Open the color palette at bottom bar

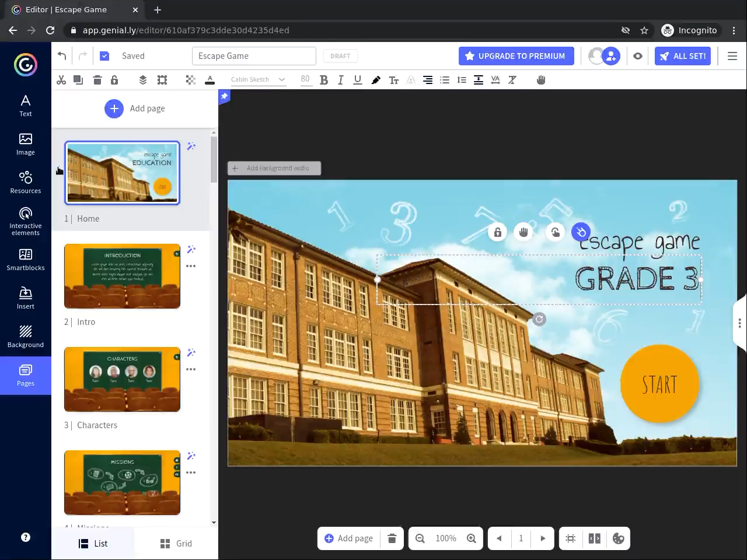618,538
